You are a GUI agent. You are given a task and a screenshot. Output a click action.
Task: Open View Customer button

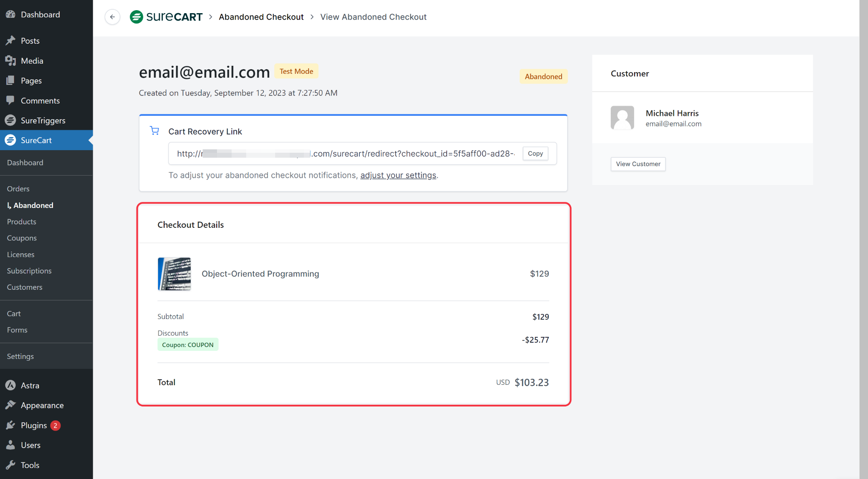[x=638, y=164]
